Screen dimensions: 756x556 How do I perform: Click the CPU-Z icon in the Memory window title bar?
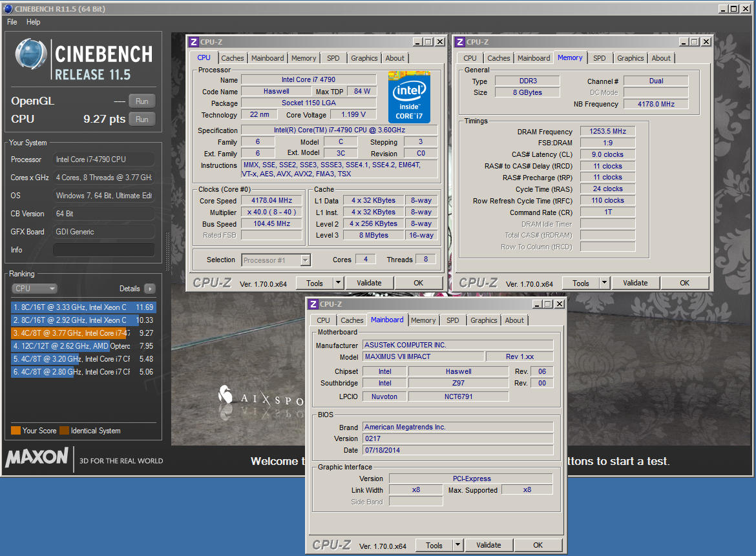[460, 42]
